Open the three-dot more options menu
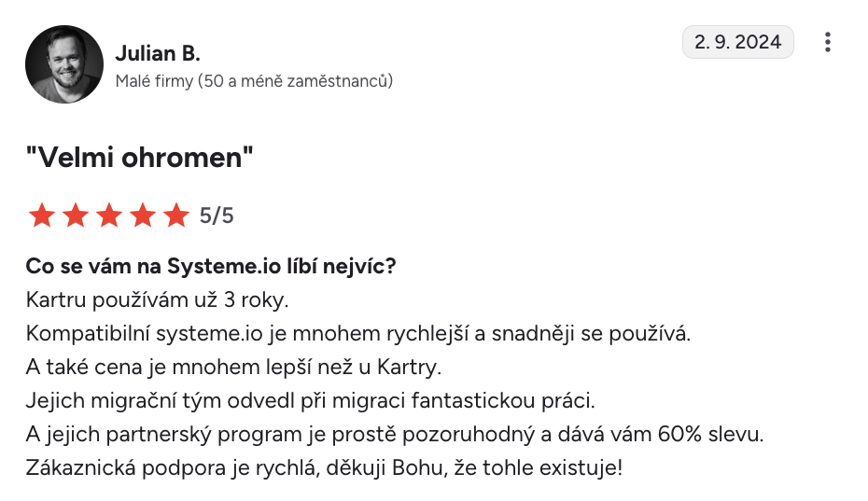Viewport: 868px width, 501px height. 827,42
